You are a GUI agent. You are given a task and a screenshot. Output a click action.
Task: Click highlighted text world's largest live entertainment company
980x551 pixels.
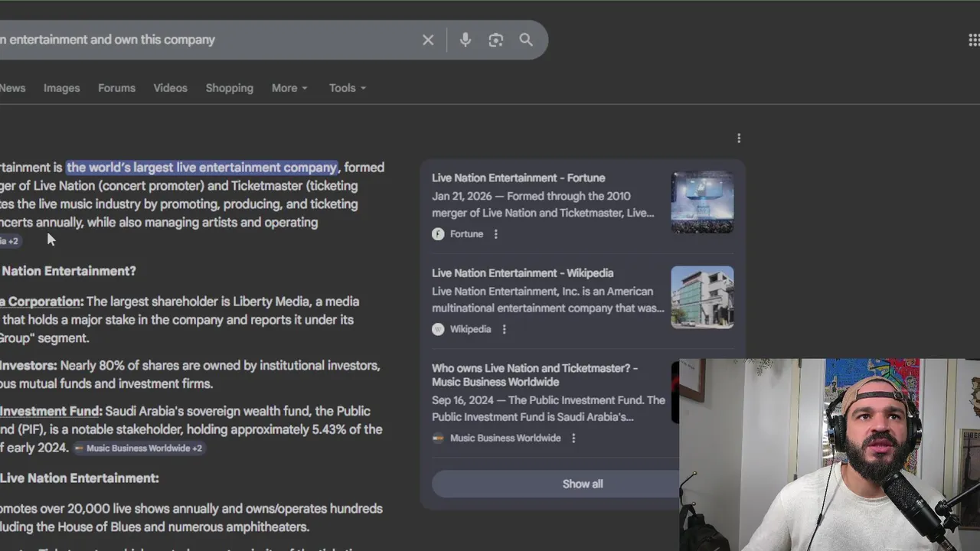click(x=202, y=168)
